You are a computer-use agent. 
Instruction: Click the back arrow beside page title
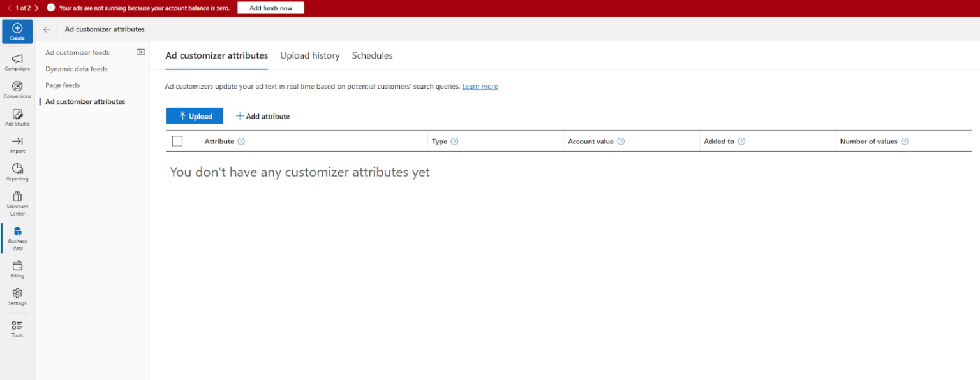pos(47,29)
